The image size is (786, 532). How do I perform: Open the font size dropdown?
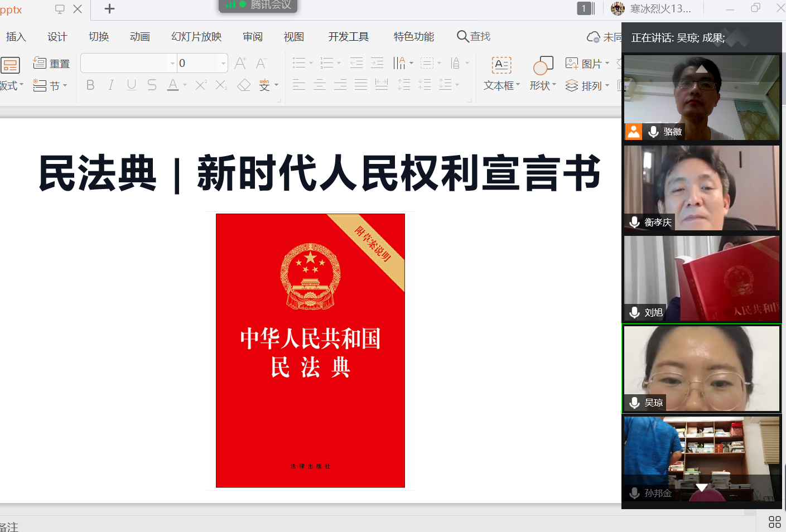click(223, 64)
